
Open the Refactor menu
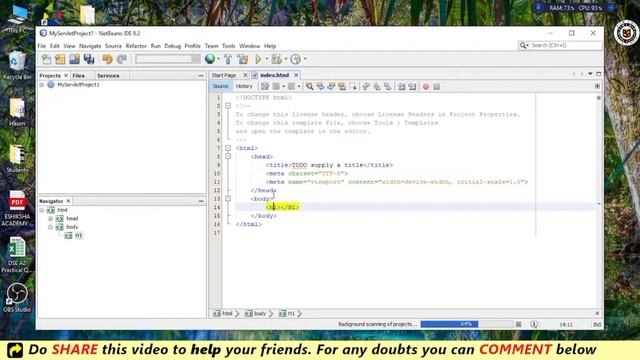(x=136, y=46)
